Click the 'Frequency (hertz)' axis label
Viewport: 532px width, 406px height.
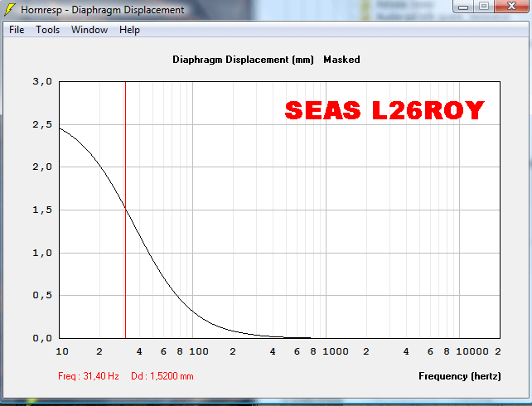tap(460, 376)
